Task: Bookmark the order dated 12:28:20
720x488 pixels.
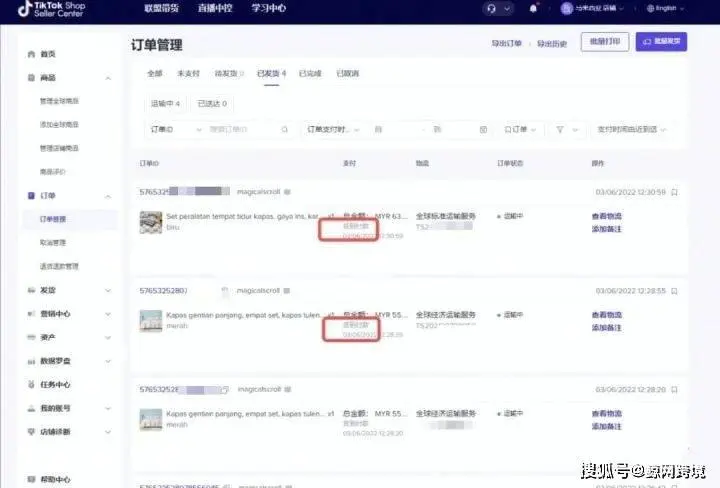Action: (x=675, y=390)
